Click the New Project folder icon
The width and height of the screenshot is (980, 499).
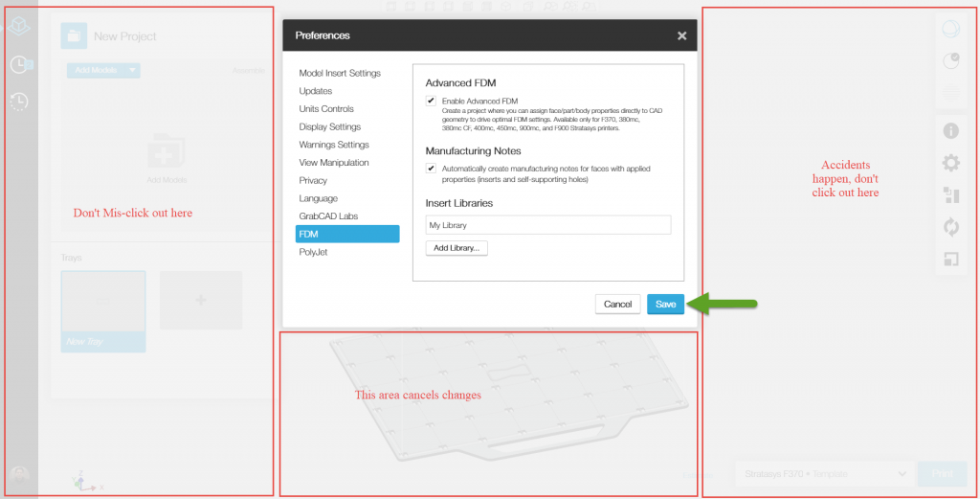coord(74,35)
